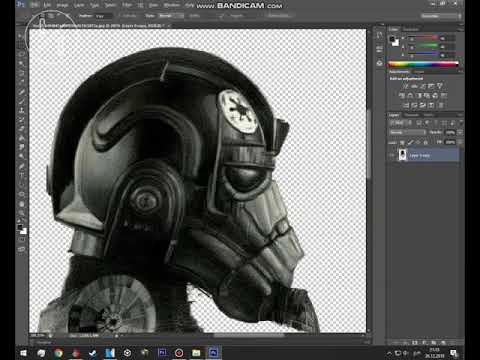Click the Feather input field
This screenshot has height=360, width=480.
[x=104, y=16]
